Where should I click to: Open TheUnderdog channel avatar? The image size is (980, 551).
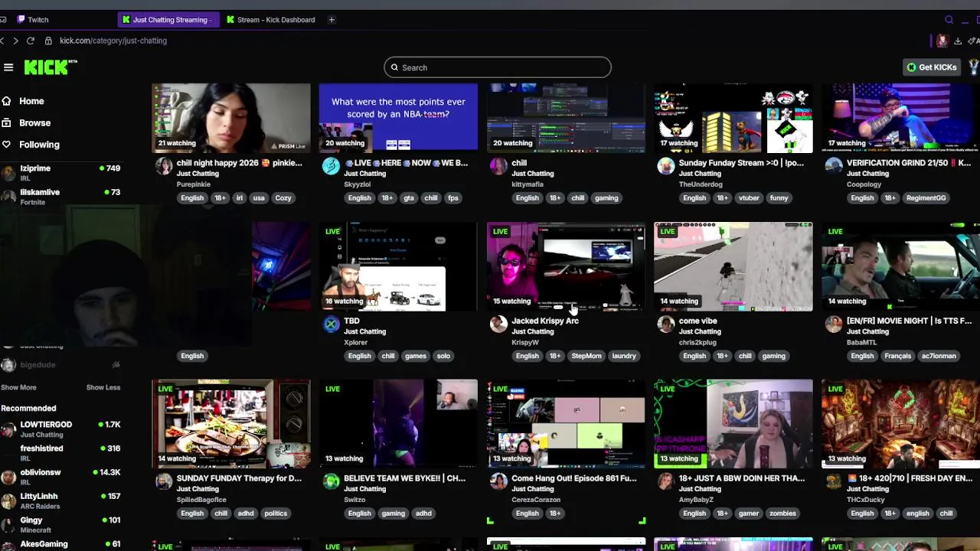[665, 167]
